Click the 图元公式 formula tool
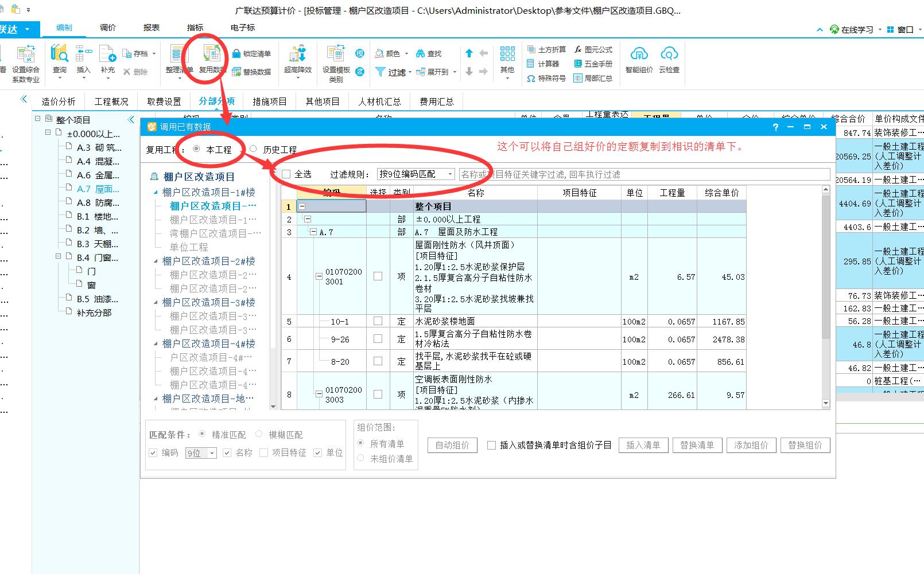 point(593,50)
